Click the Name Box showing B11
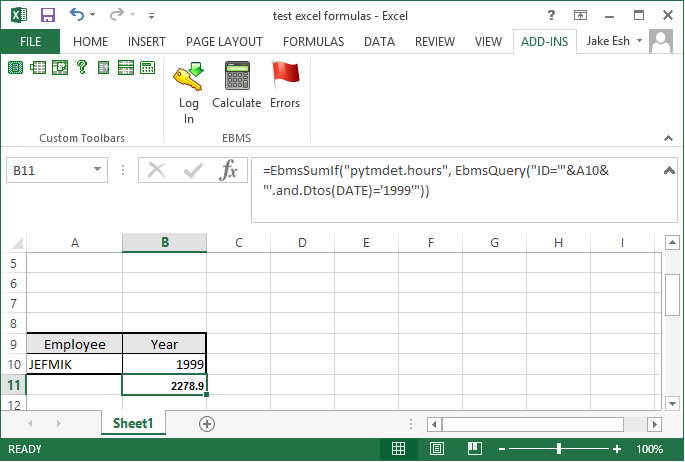The image size is (685, 462). (49, 170)
